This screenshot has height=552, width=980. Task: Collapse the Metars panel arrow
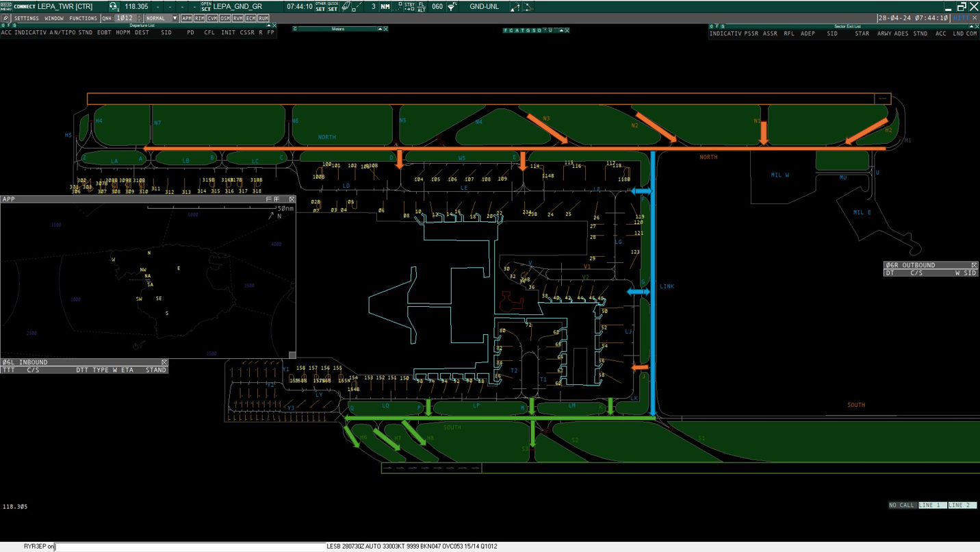click(380, 29)
